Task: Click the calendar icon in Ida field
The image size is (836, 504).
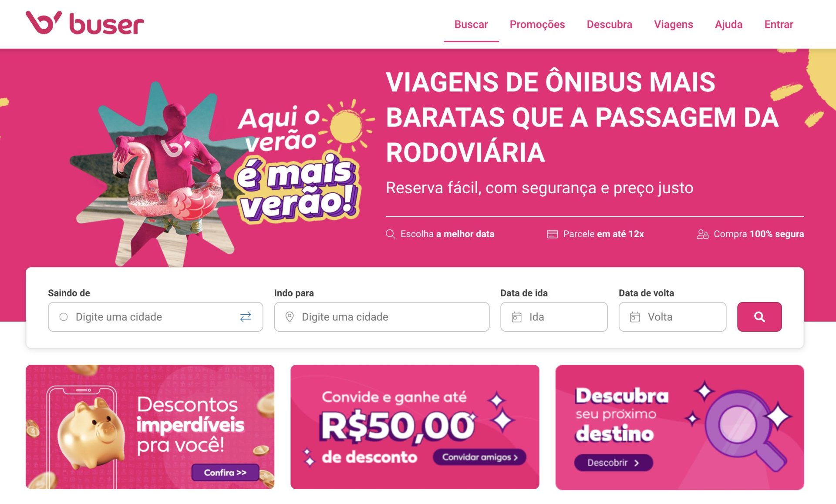Action: (x=516, y=317)
